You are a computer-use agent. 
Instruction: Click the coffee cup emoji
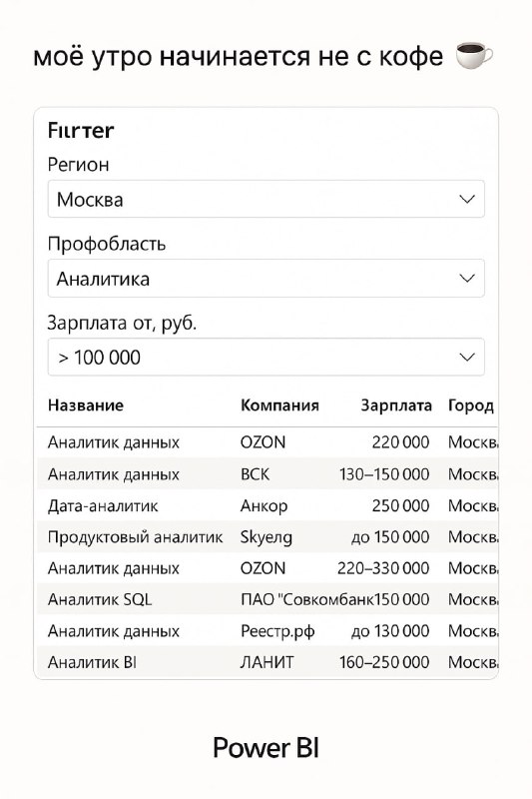[x=473, y=55]
